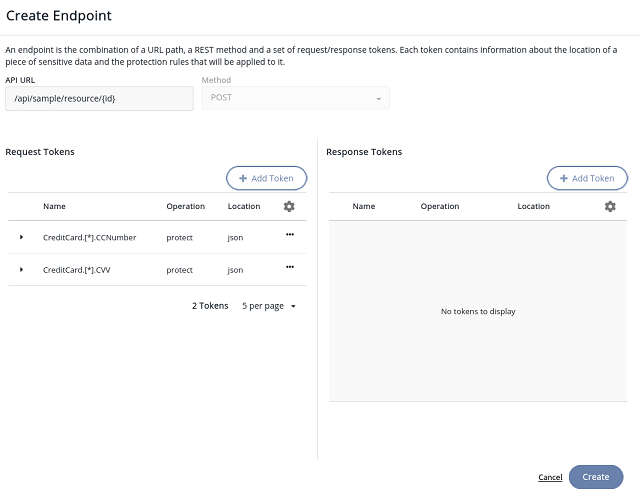Open Response Tokens table settings gear
The width and height of the screenshot is (641, 492).
click(x=610, y=206)
